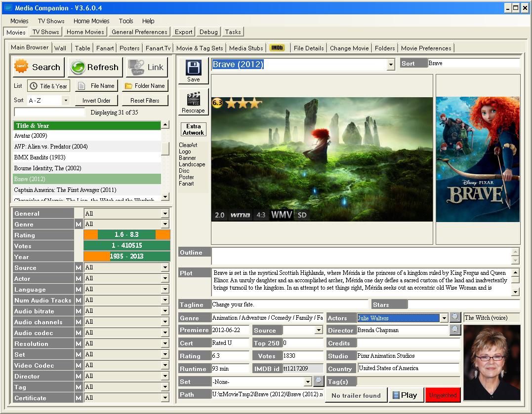Click the Invert Order button
The height and width of the screenshot is (414, 532).
pos(96,100)
